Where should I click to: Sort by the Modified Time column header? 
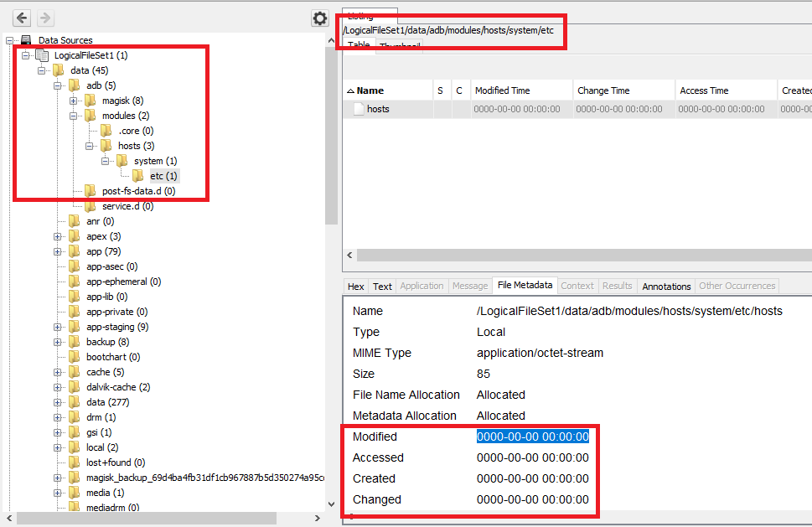tap(502, 90)
